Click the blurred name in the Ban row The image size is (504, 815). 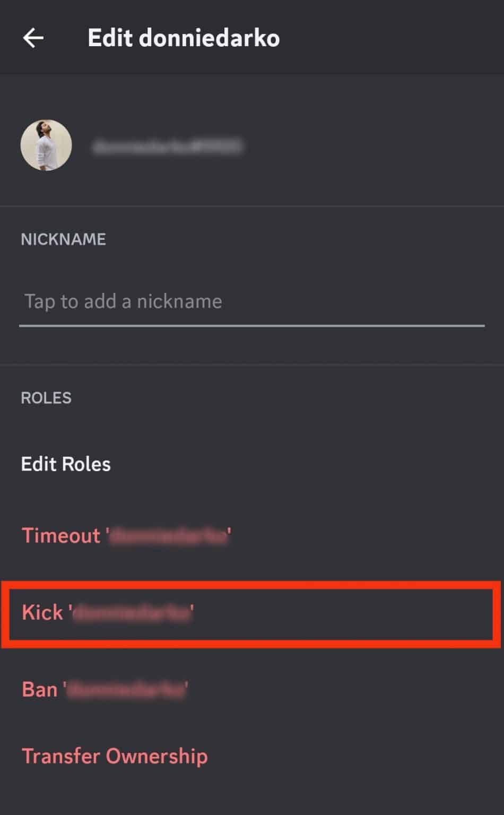pos(127,690)
